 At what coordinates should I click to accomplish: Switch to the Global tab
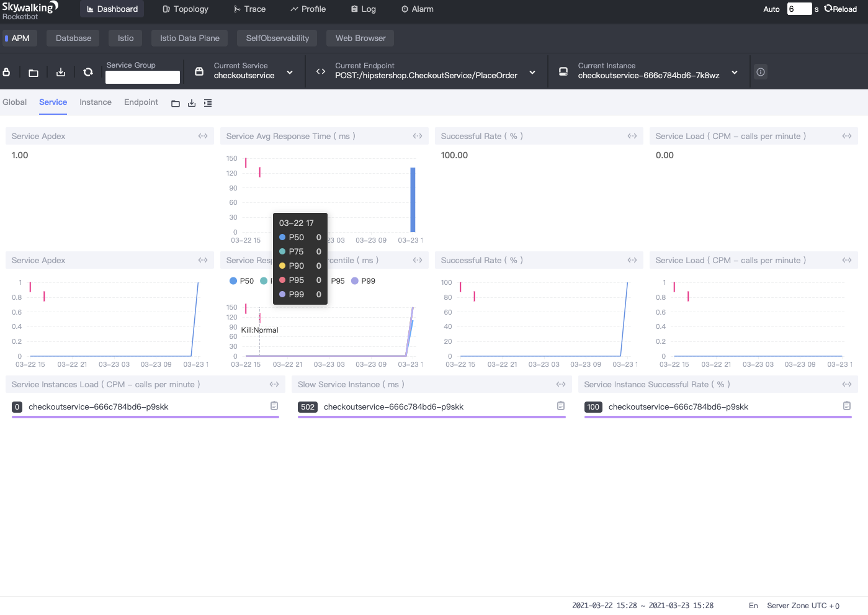coord(14,102)
